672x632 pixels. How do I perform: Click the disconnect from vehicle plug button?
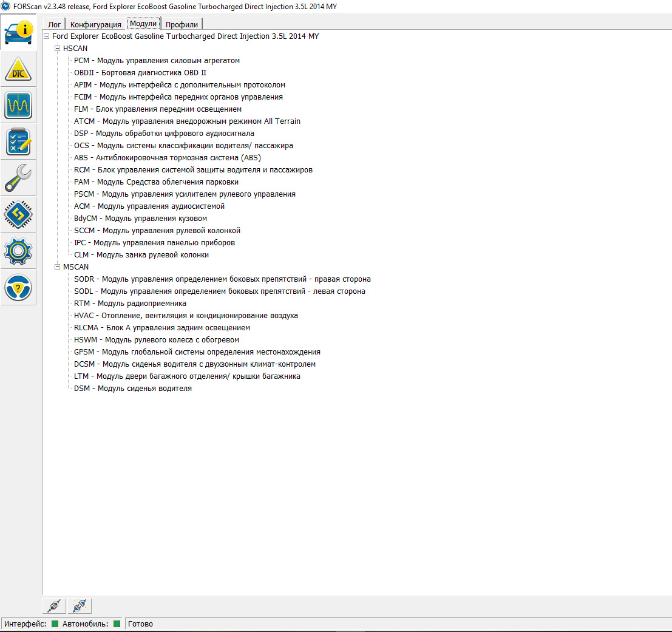click(80, 606)
